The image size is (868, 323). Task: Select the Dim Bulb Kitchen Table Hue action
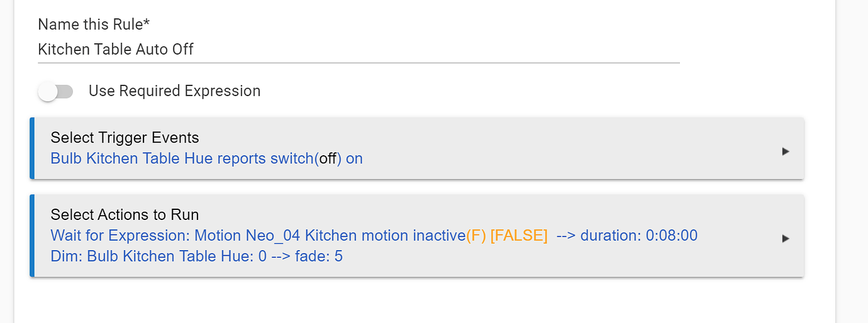pyautogui.click(x=196, y=256)
